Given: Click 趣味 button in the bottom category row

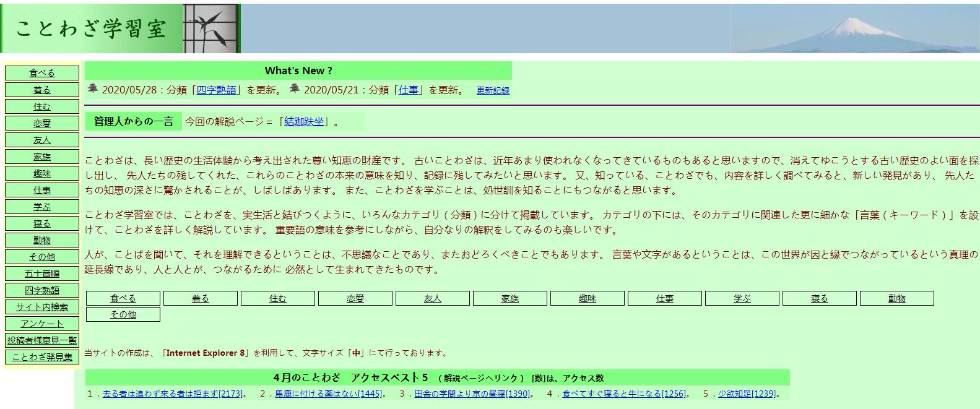Looking at the screenshot, I should (x=588, y=298).
